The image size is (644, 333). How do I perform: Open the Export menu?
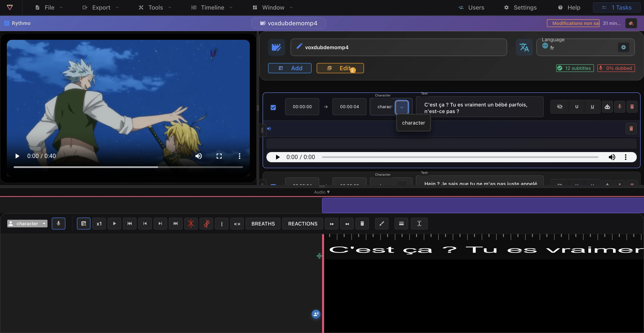click(101, 7)
